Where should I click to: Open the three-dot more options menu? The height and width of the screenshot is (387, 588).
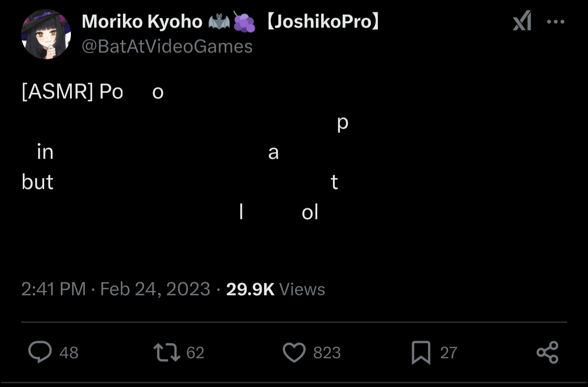tap(556, 21)
